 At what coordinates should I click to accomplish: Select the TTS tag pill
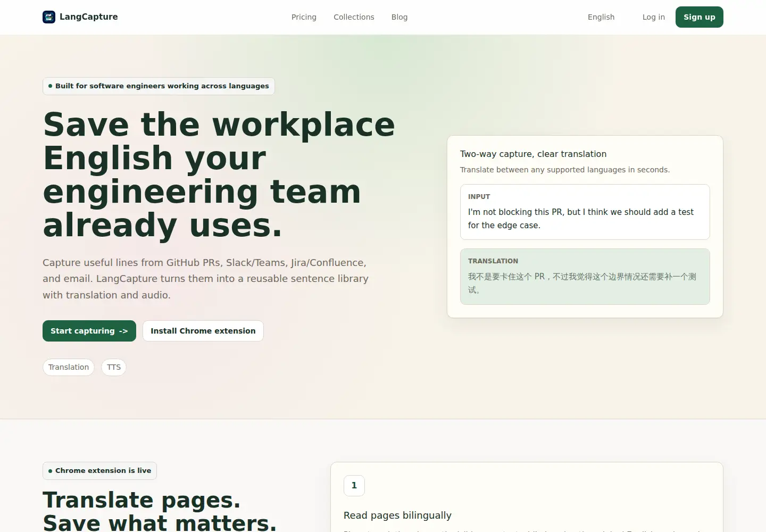[x=114, y=367]
